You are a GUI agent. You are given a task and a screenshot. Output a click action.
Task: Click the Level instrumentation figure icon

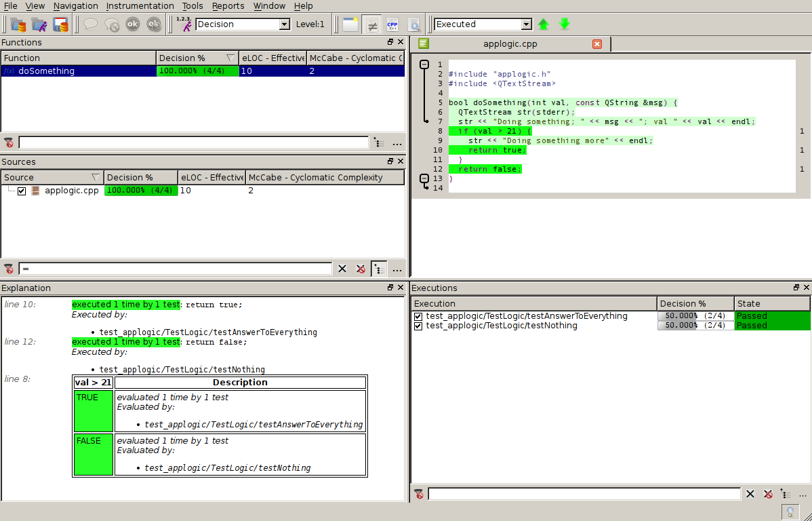click(x=183, y=24)
